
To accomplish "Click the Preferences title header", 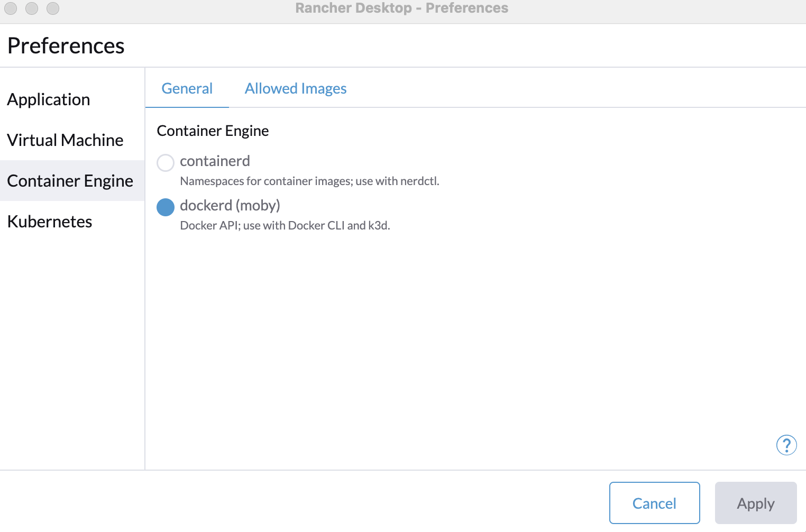I will 66,46.
